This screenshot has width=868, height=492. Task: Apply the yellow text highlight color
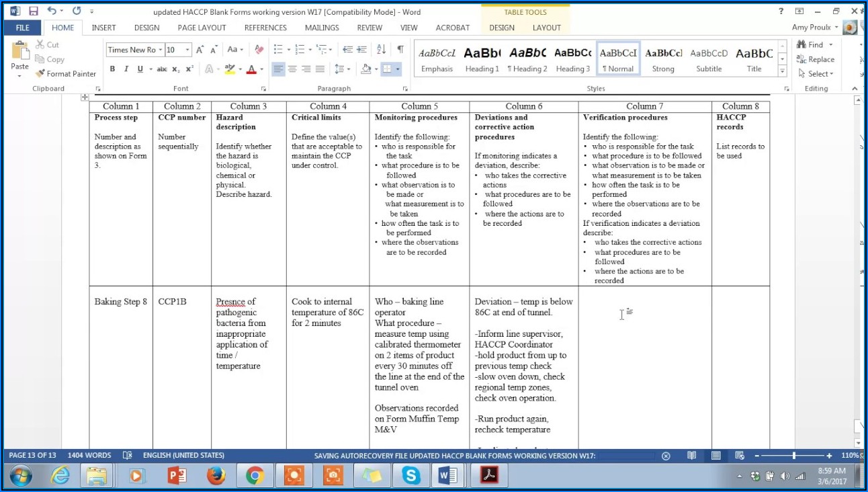230,69
